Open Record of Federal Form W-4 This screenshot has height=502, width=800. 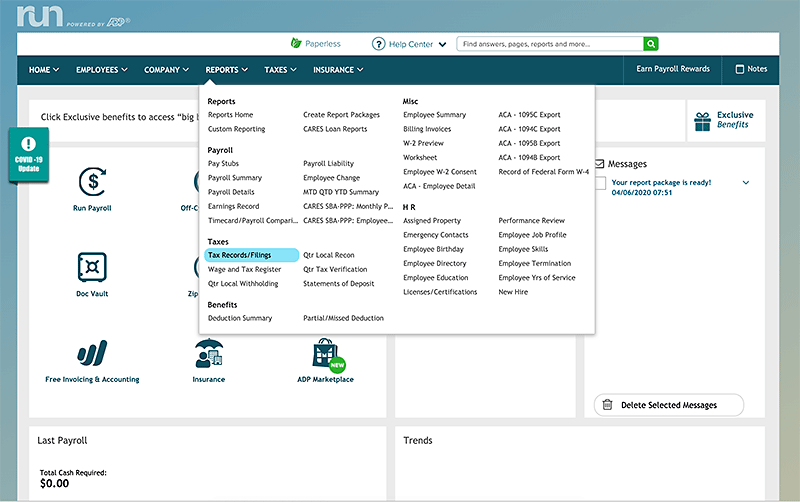tap(544, 172)
